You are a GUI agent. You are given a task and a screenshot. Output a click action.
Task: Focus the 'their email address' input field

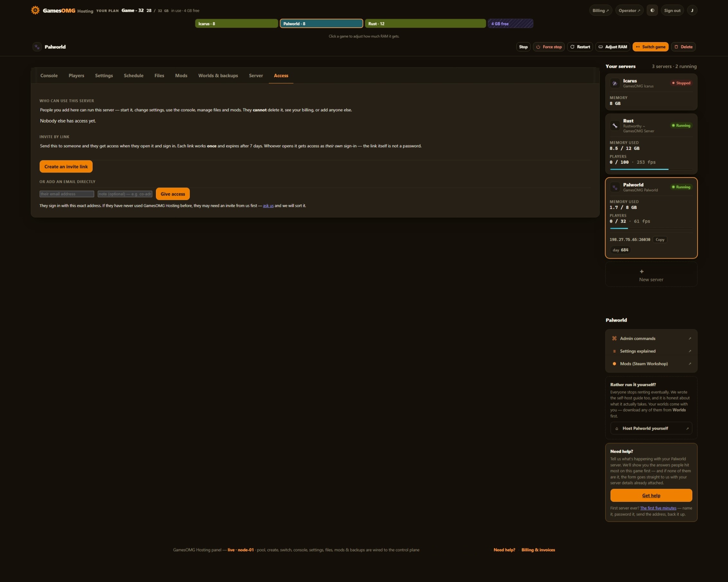(x=67, y=194)
